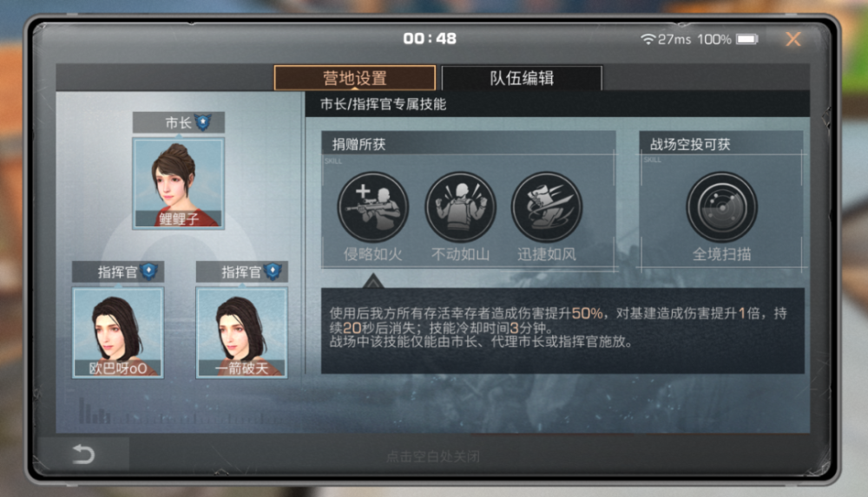This screenshot has height=497, width=868.
Task: Select the 全境扫描 radar skill icon
Action: (x=722, y=207)
